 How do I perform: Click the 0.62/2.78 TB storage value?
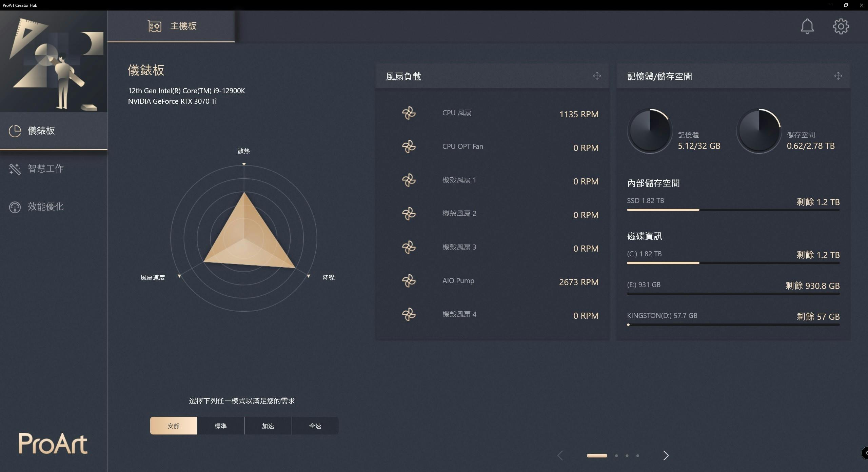[x=810, y=146]
